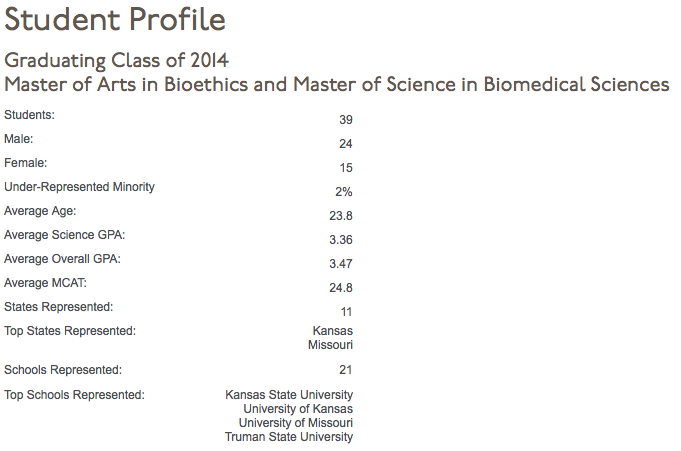681x451 pixels.
Task: Click the Master of Arts in Bioethics subtitle
Action: coord(337,84)
